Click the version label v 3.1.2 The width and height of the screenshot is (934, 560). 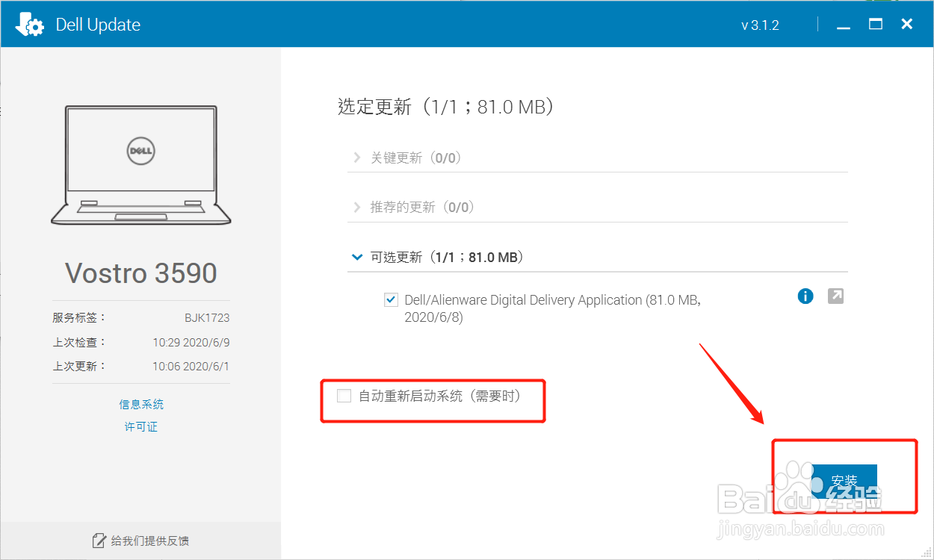pos(760,25)
